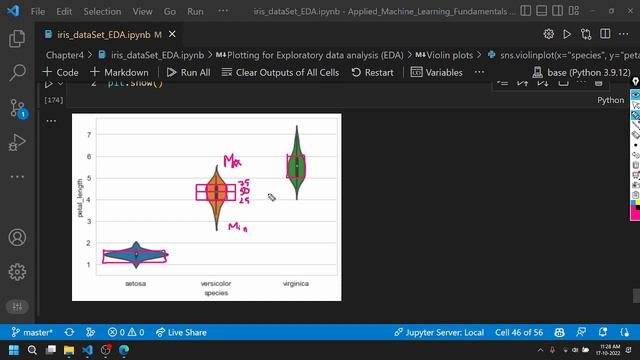Toggle Primary Side Bar layout icon
This screenshot has width=640, height=360.
click(x=526, y=11)
